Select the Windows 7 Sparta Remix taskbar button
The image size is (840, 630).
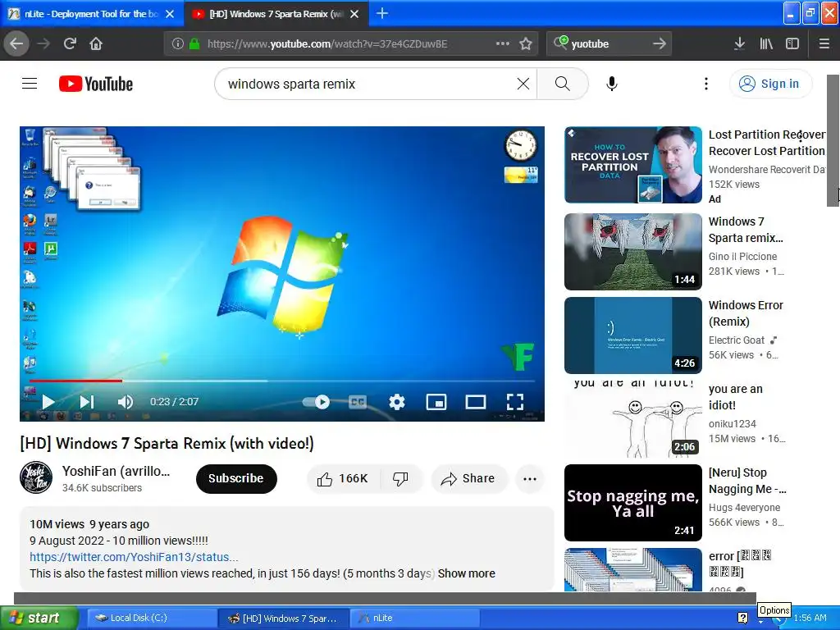pyautogui.click(x=284, y=618)
